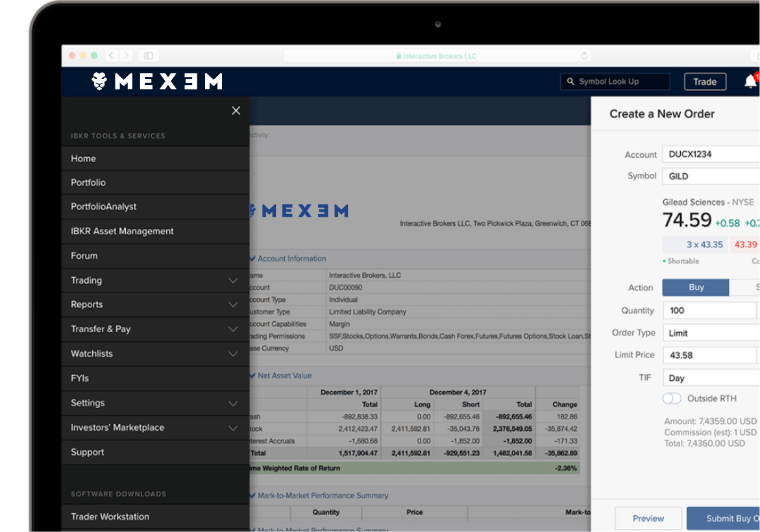Open the TIF Day dropdown
Screen dimensions: 760x532
click(x=709, y=377)
